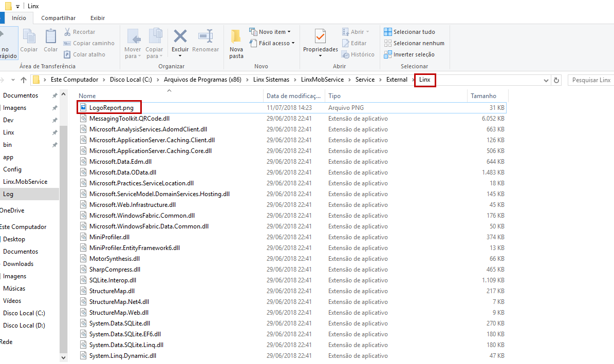The width and height of the screenshot is (614, 364).
Task: Switch to the Início tab
Action: pyautogui.click(x=19, y=18)
